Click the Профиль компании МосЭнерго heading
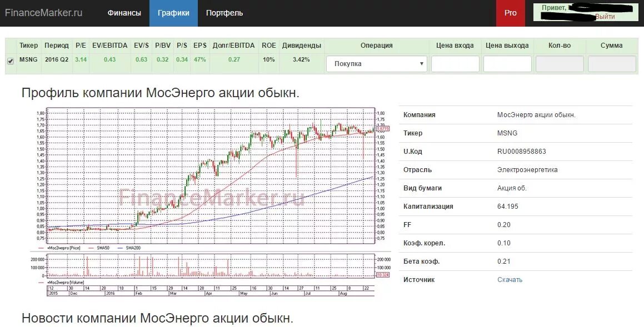This screenshot has width=644, height=327. tap(161, 93)
